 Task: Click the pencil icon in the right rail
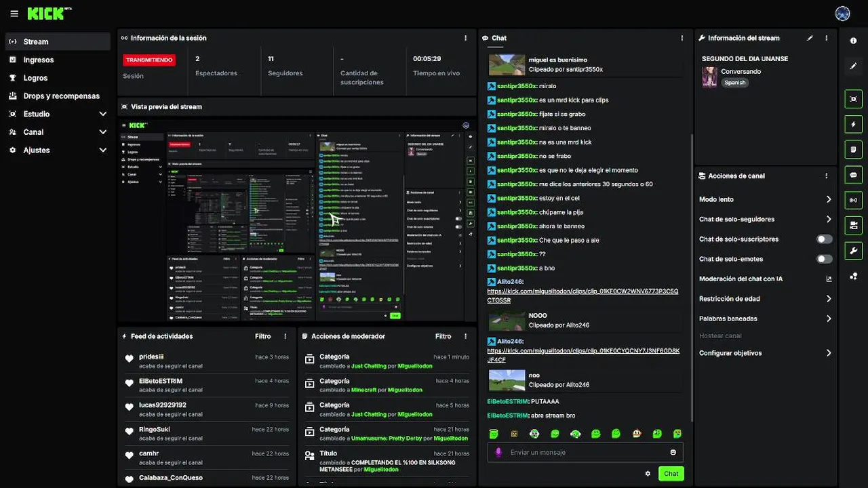click(853, 66)
